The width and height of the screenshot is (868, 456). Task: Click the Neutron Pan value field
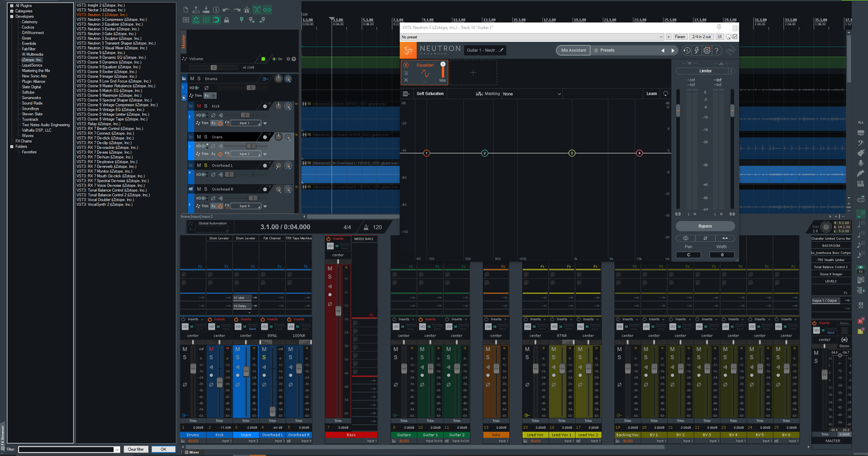pos(688,255)
